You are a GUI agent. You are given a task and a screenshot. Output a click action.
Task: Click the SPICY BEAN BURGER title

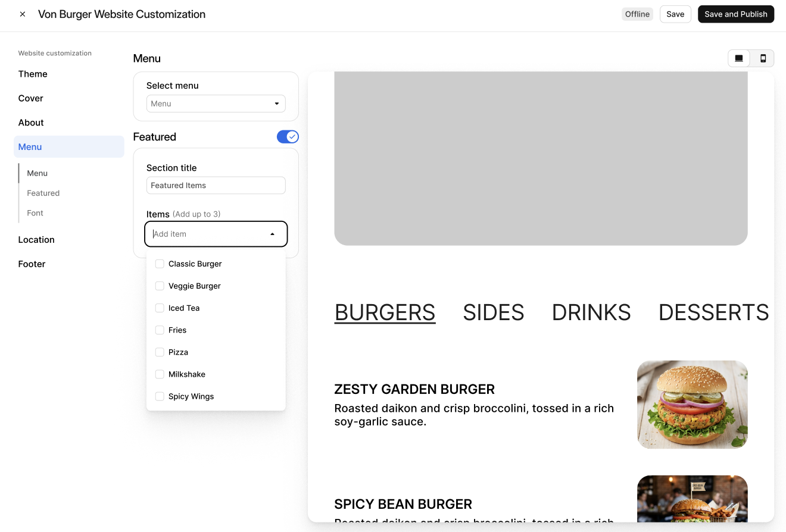(403, 504)
